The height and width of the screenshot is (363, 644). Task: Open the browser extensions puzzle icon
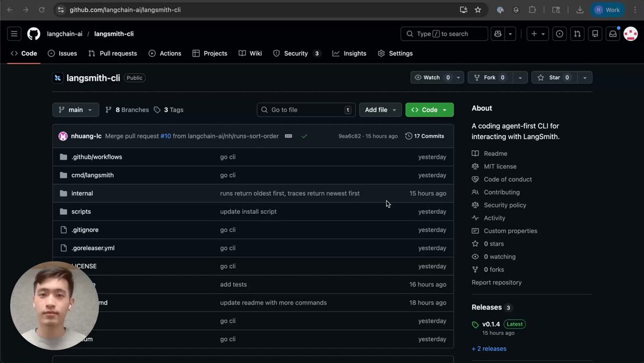532,10
